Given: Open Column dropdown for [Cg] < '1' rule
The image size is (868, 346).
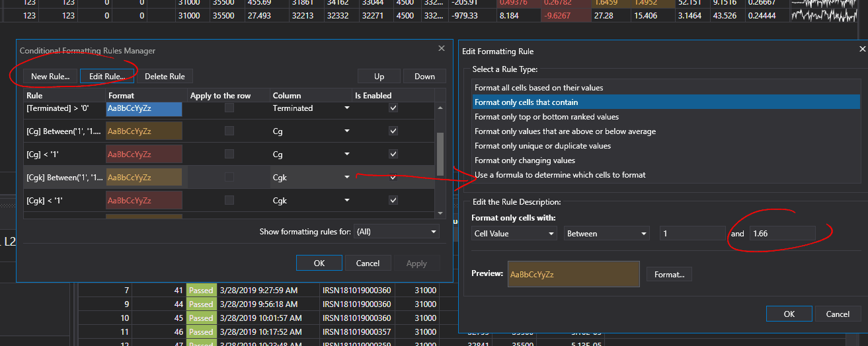Looking at the screenshot, I should click(x=346, y=155).
